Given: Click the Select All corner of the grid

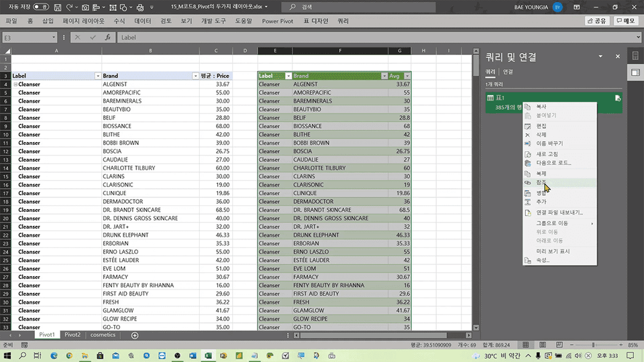Looking at the screenshot, I should click(6, 51).
